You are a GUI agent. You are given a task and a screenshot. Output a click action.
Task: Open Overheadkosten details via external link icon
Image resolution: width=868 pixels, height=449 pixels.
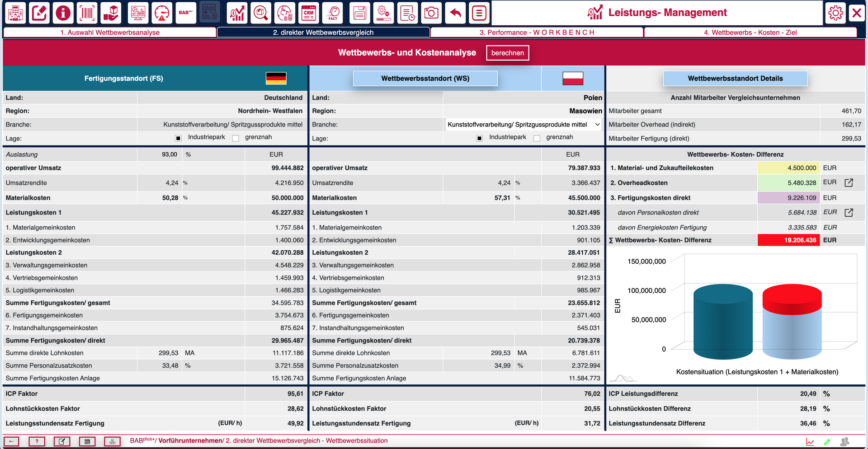849,183
